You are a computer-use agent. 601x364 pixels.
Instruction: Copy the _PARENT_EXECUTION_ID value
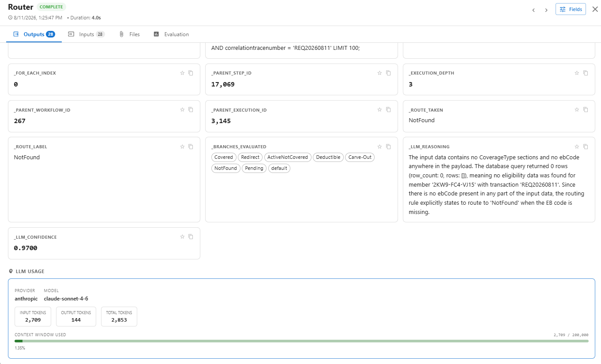388,109
